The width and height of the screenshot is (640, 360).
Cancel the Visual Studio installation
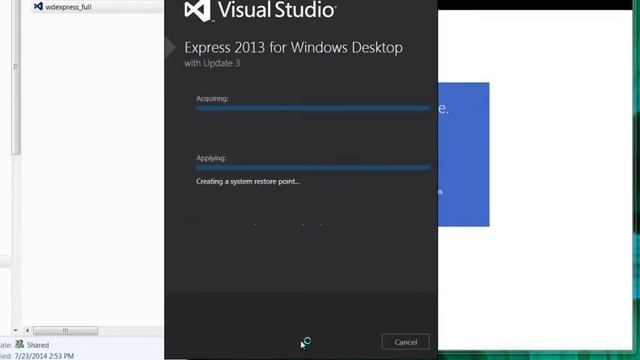tap(405, 342)
